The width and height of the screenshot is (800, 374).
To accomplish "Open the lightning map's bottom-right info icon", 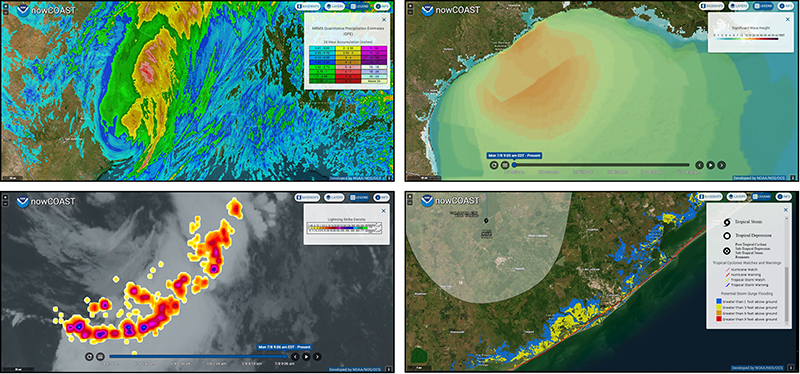I will pos(390,368).
